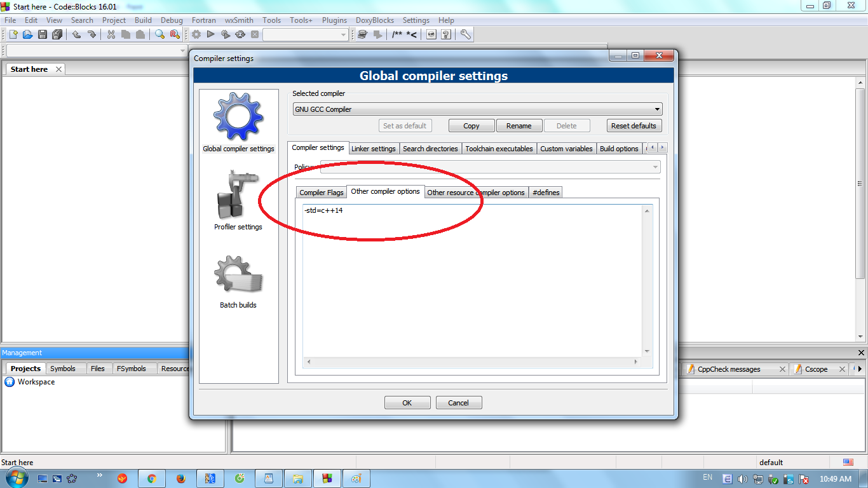Open the Debug menu
Image resolution: width=868 pixels, height=488 pixels.
pyautogui.click(x=172, y=20)
